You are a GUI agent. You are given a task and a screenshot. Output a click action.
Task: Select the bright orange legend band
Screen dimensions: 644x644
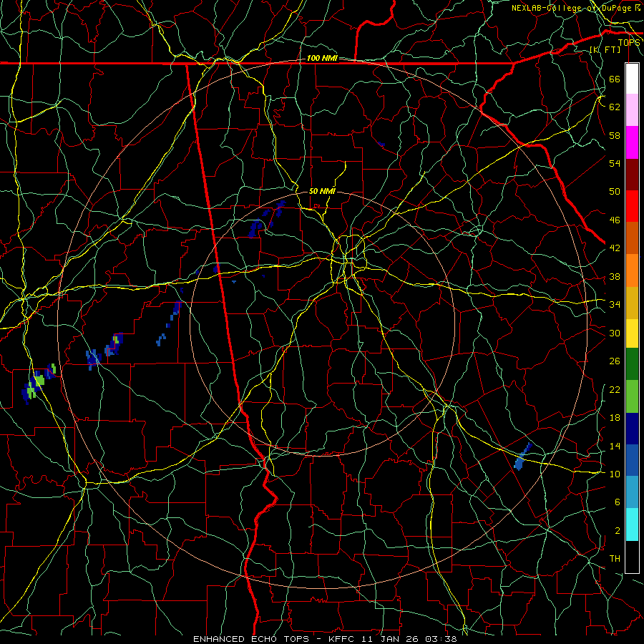tap(632, 270)
